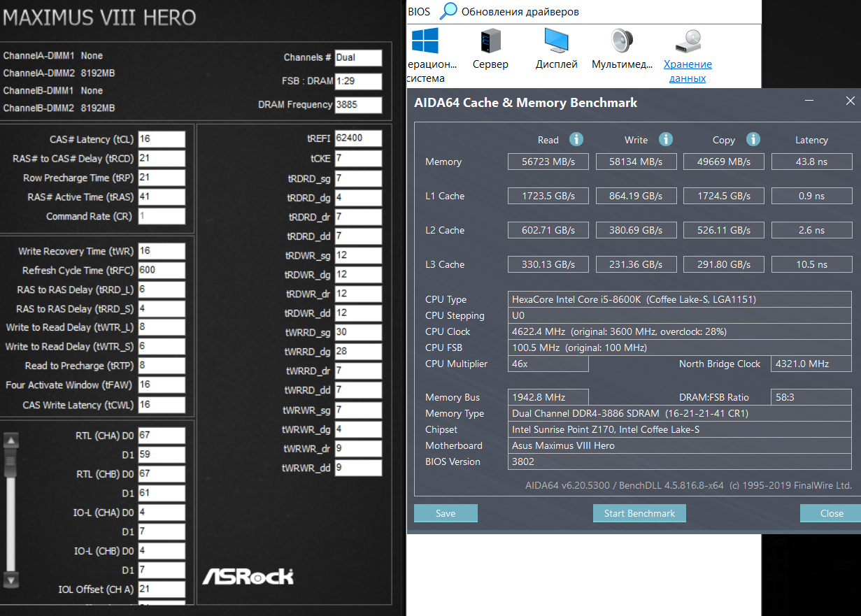Open the operating system category icon

[425, 41]
